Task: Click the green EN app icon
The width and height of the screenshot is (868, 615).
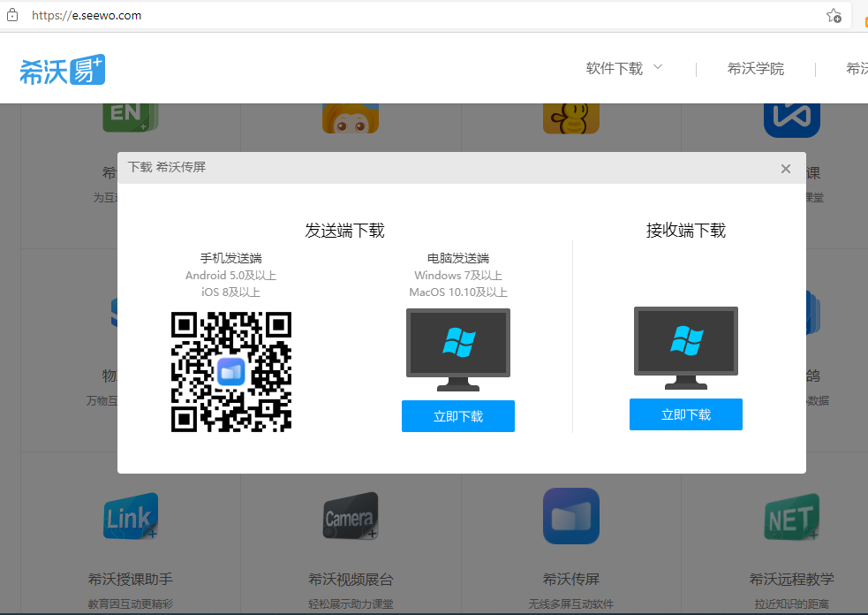Action: coord(131,118)
